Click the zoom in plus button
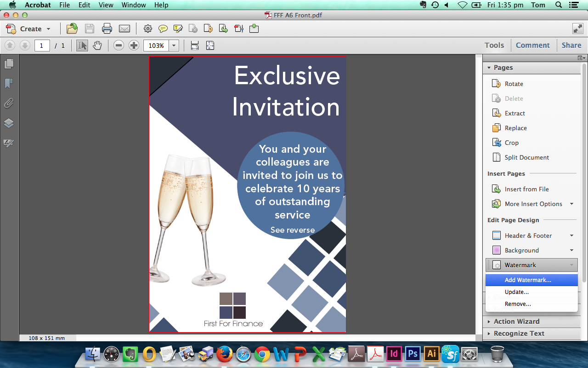This screenshot has width=588, height=368. point(134,46)
